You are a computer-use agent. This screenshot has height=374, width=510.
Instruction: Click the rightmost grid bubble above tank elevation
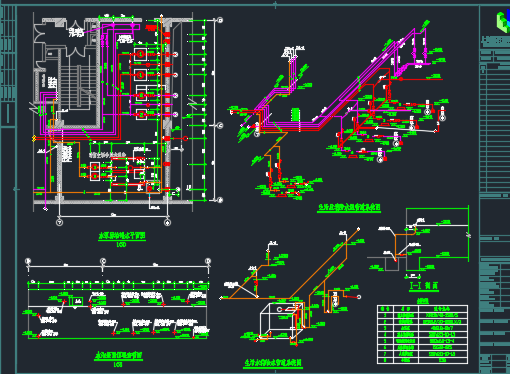(208, 261)
